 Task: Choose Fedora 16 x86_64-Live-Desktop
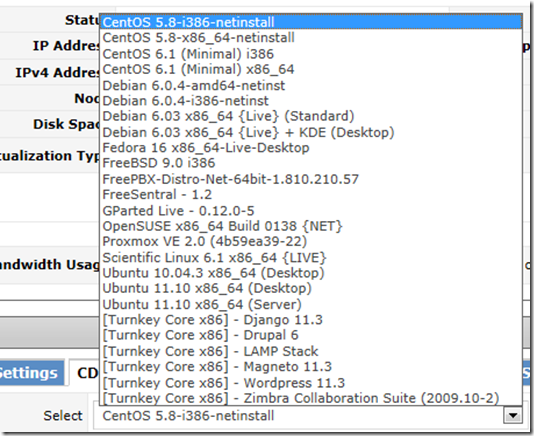pyautogui.click(x=311, y=147)
